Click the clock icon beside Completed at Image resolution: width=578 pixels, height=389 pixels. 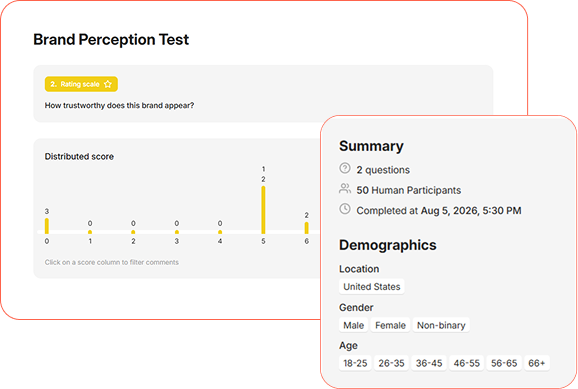point(345,209)
